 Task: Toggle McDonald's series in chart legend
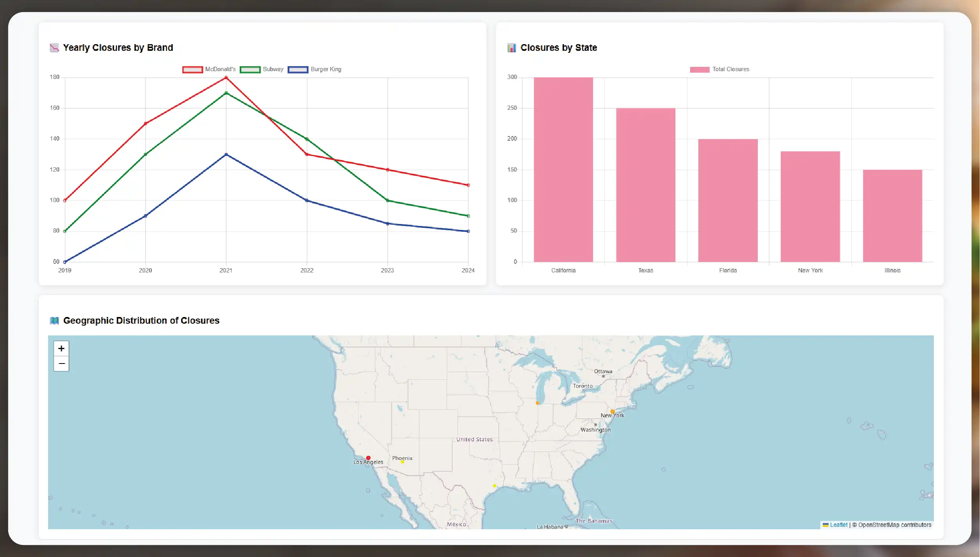(x=209, y=69)
